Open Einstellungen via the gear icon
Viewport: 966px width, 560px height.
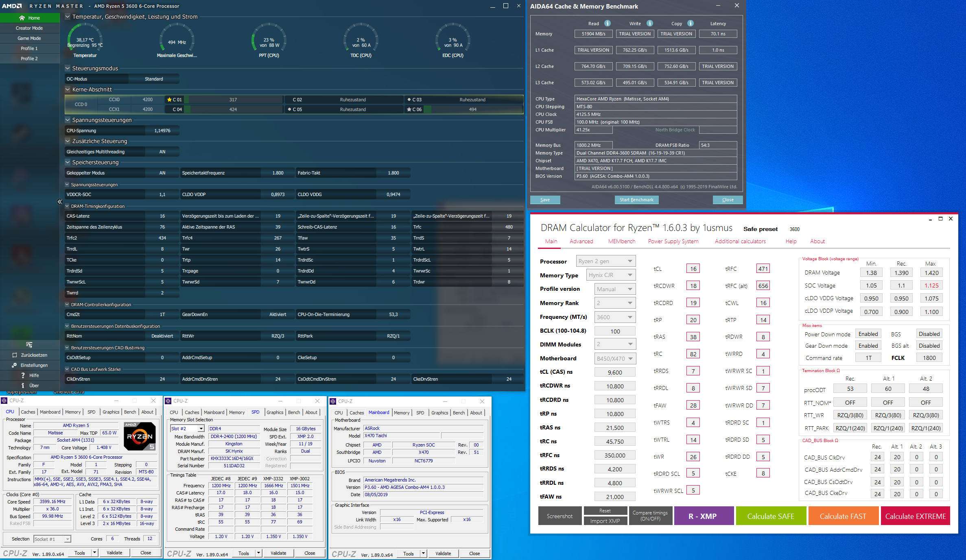[15, 365]
